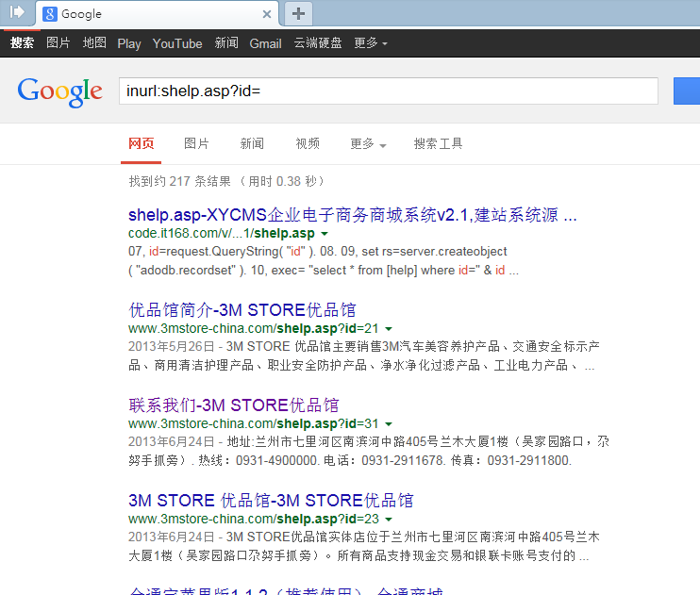Click code.it168.com green URL
This screenshot has height=595, width=700.
(222, 233)
